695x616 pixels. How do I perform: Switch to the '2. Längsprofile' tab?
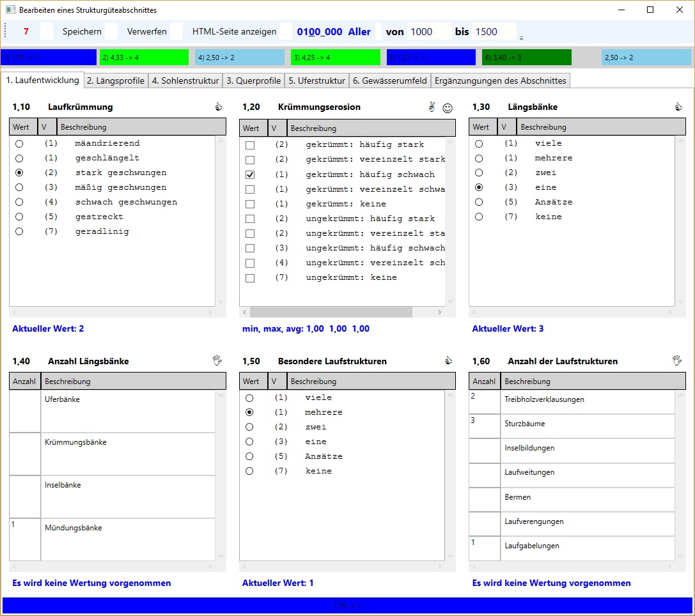pos(116,81)
